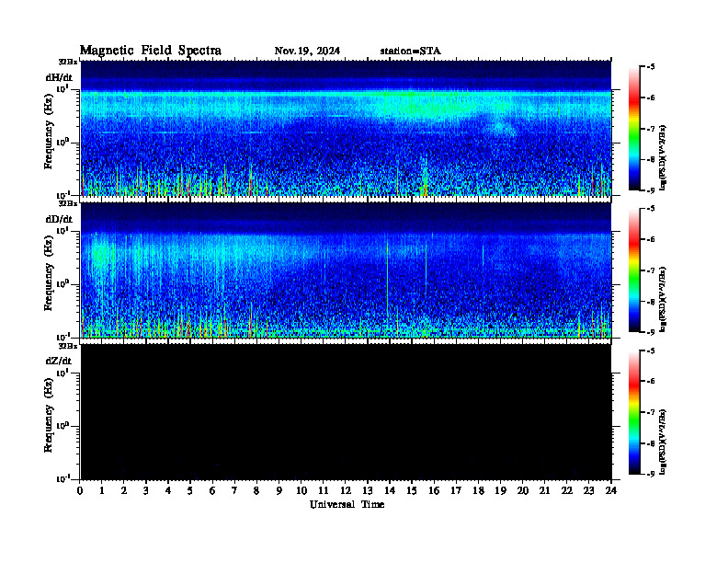Click the "14" hour tick label
The width and height of the screenshot is (728, 563).
(390, 490)
